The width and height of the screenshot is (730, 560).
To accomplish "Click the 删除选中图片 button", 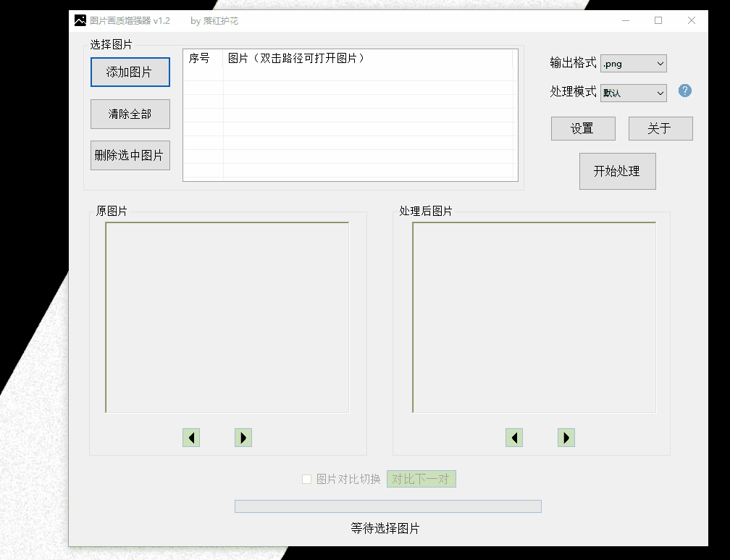I will click(x=130, y=155).
